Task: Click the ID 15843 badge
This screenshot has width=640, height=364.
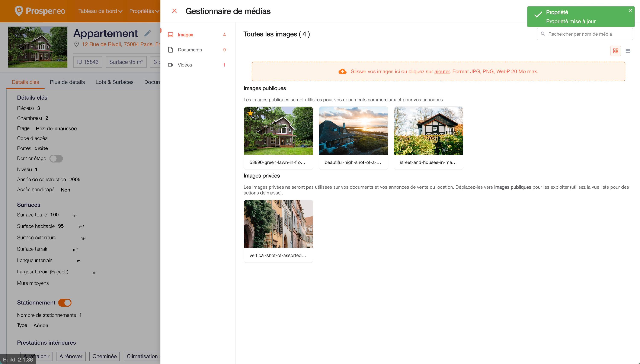Action: tap(88, 62)
